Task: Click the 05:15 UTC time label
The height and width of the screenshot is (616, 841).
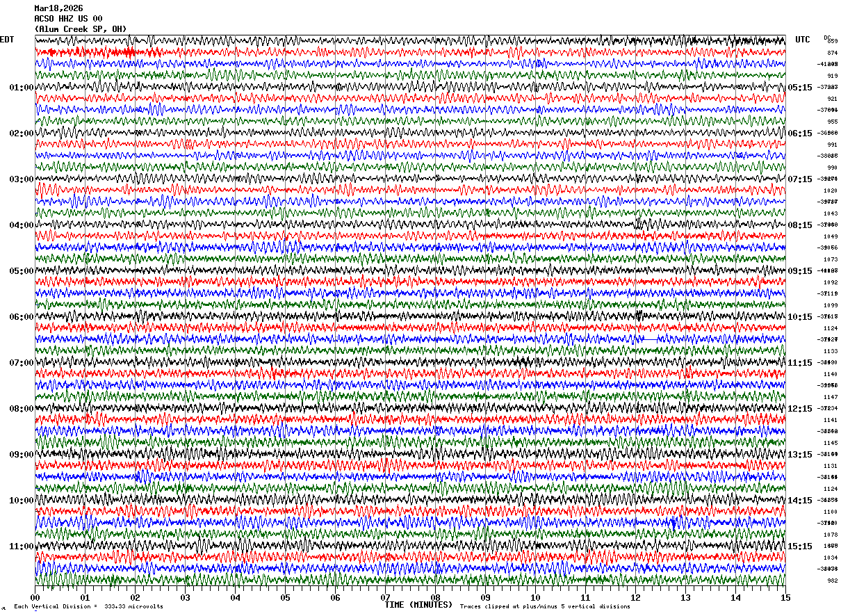Action: pyautogui.click(x=800, y=88)
